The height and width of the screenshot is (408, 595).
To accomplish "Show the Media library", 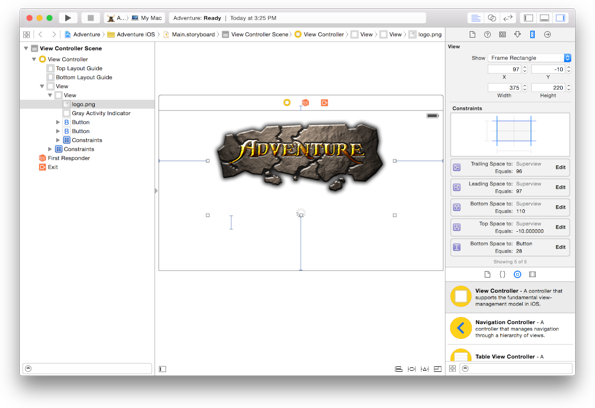I will click(532, 274).
